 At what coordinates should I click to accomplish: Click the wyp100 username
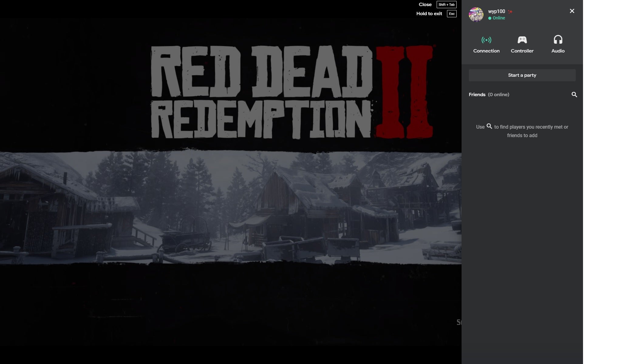[496, 12]
